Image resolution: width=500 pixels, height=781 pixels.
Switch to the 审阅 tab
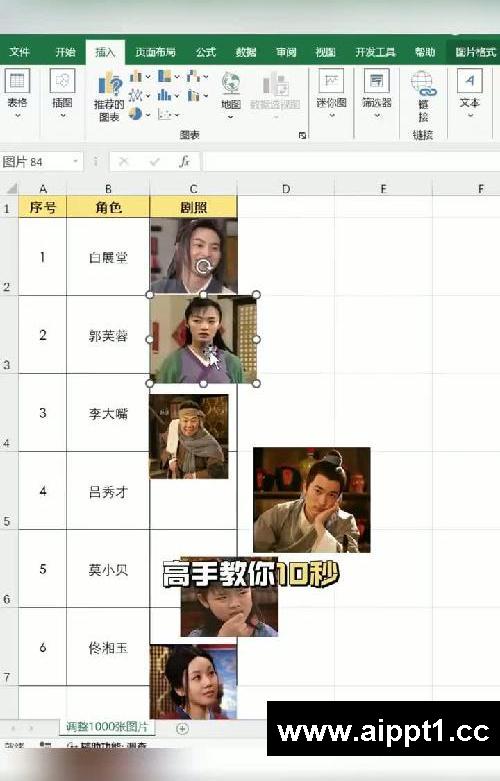[286, 52]
